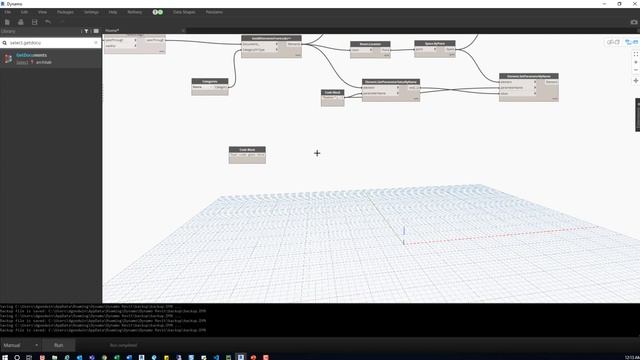This screenshot has height=360, width=640.
Task: Click the Run button
Action: [59, 345]
